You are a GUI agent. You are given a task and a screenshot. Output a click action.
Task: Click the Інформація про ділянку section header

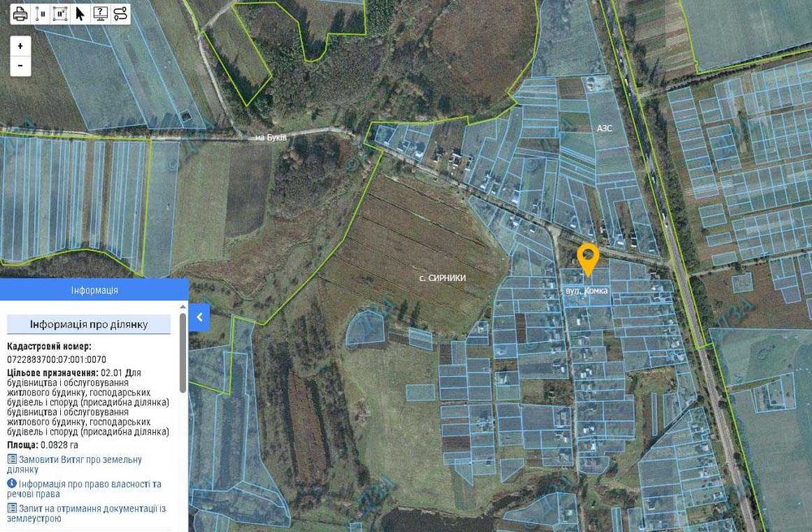pyautogui.click(x=89, y=325)
